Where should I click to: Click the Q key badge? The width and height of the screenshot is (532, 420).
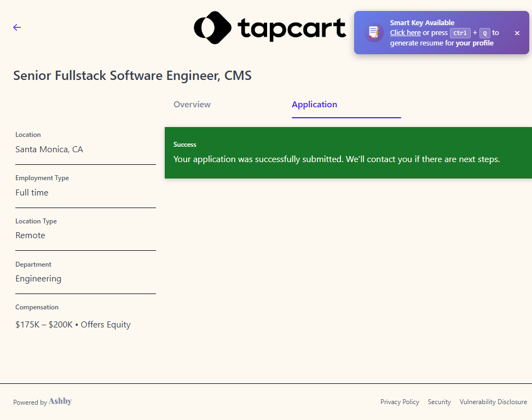click(484, 33)
